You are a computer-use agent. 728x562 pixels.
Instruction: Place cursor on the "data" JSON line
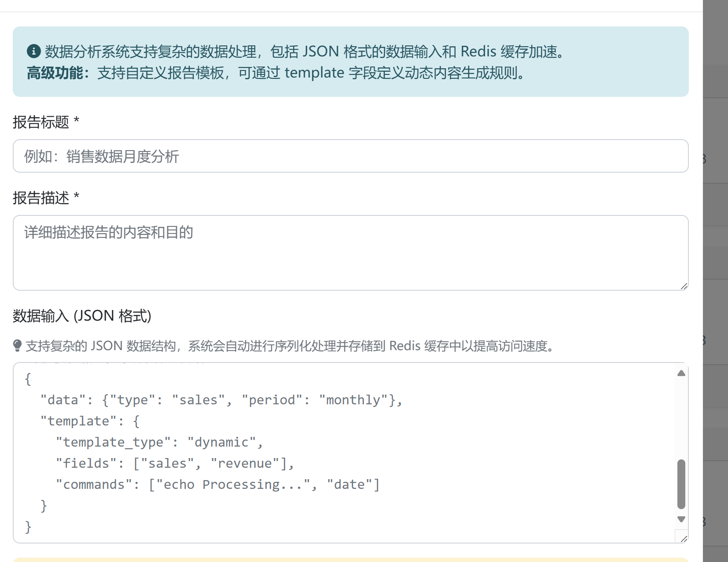click(x=221, y=400)
